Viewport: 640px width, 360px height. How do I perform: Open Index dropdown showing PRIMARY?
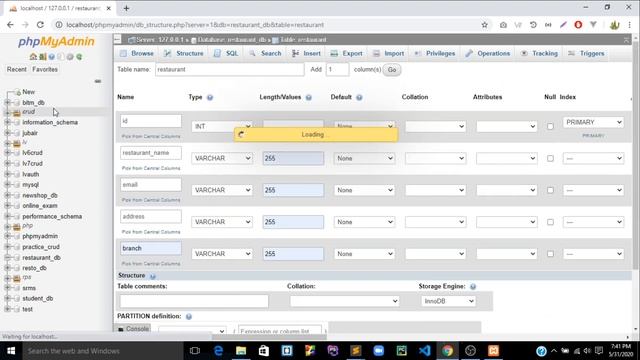coord(593,122)
